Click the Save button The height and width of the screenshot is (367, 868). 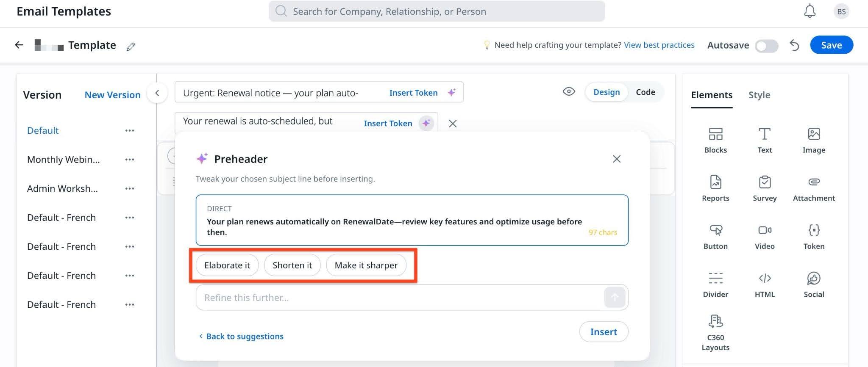click(x=831, y=45)
